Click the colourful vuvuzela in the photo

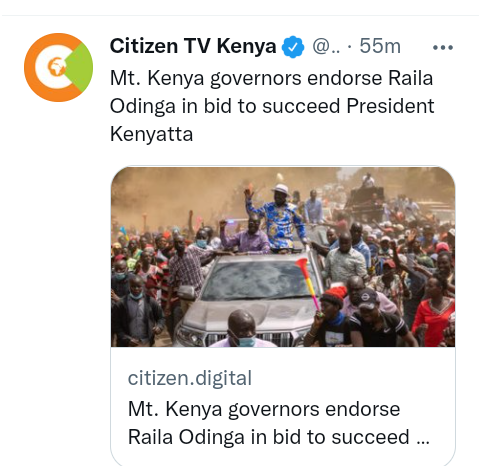pos(309,286)
